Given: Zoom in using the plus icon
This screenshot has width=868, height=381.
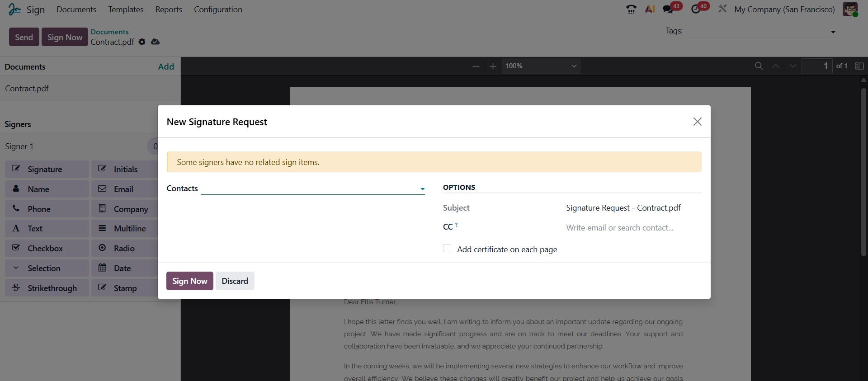Looking at the screenshot, I should pyautogui.click(x=493, y=66).
